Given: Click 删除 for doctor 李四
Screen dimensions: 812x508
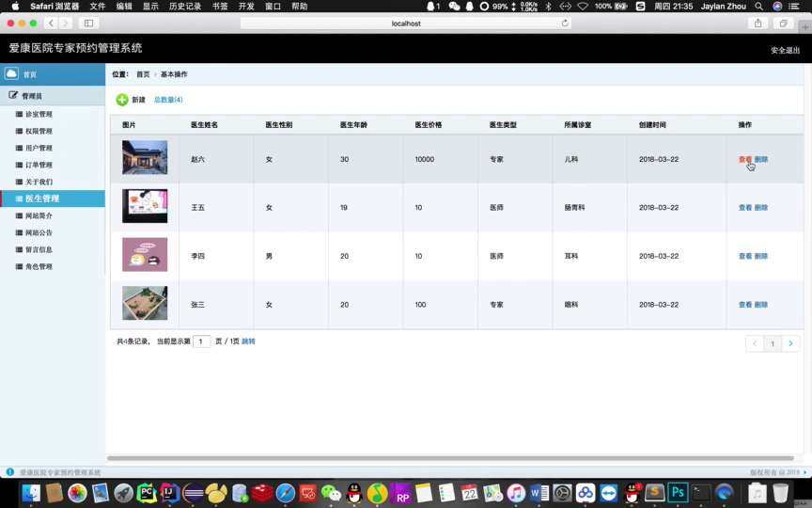Looking at the screenshot, I should click(x=760, y=256).
